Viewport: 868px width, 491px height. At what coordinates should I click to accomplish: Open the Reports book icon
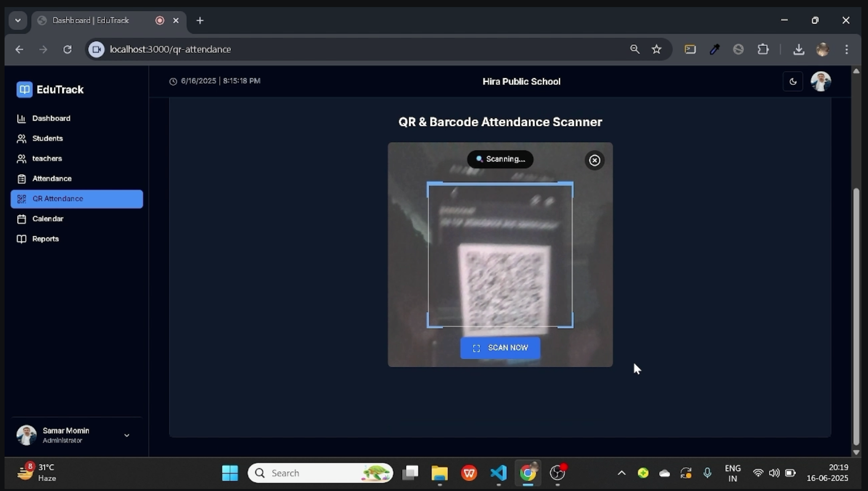click(x=21, y=239)
